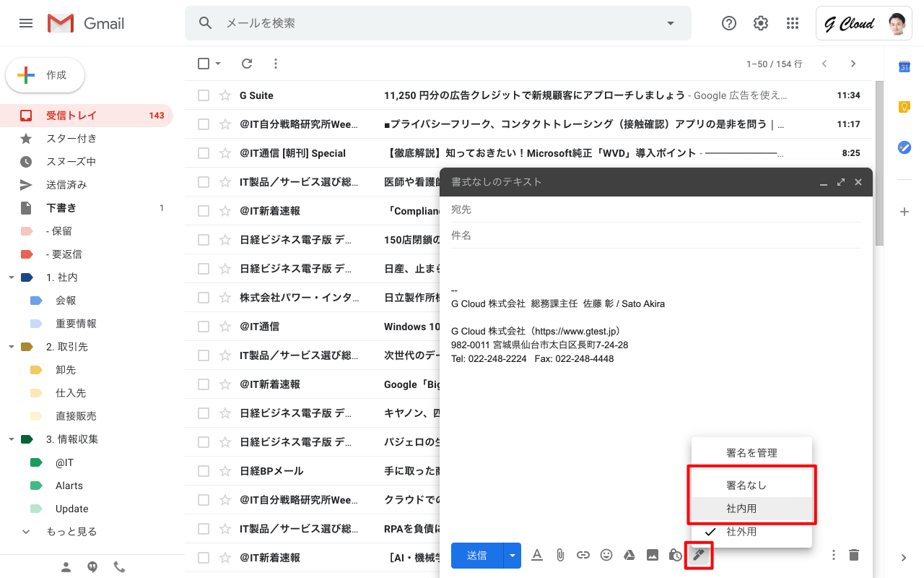Open search options dropdown in search bar
Image resolution: width=924 pixels, height=578 pixels.
click(x=671, y=23)
